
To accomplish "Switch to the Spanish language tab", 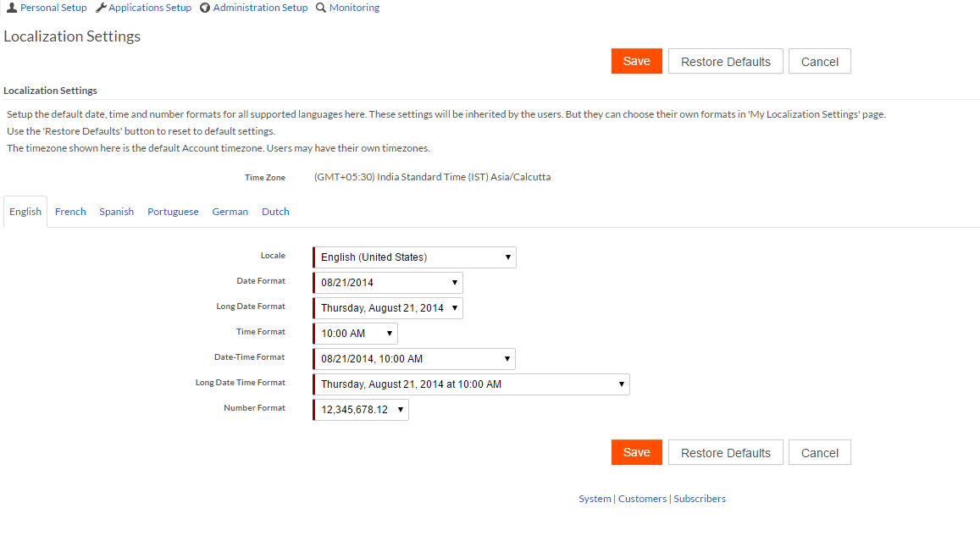I will click(x=116, y=212).
